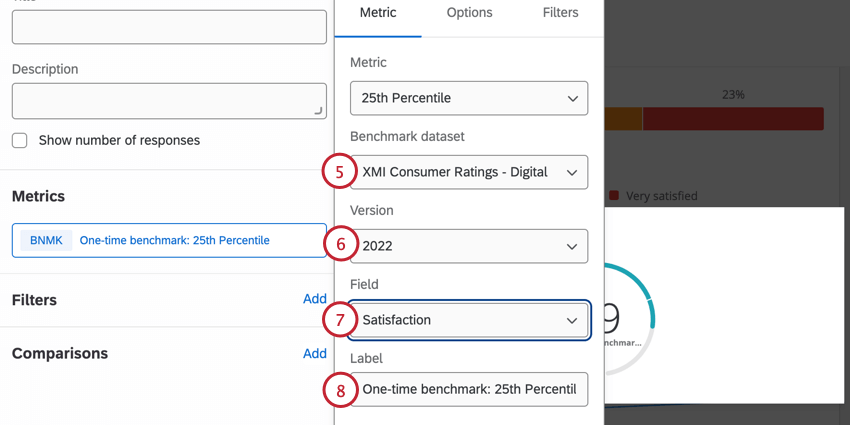Switch to the Options tab

[x=469, y=13]
